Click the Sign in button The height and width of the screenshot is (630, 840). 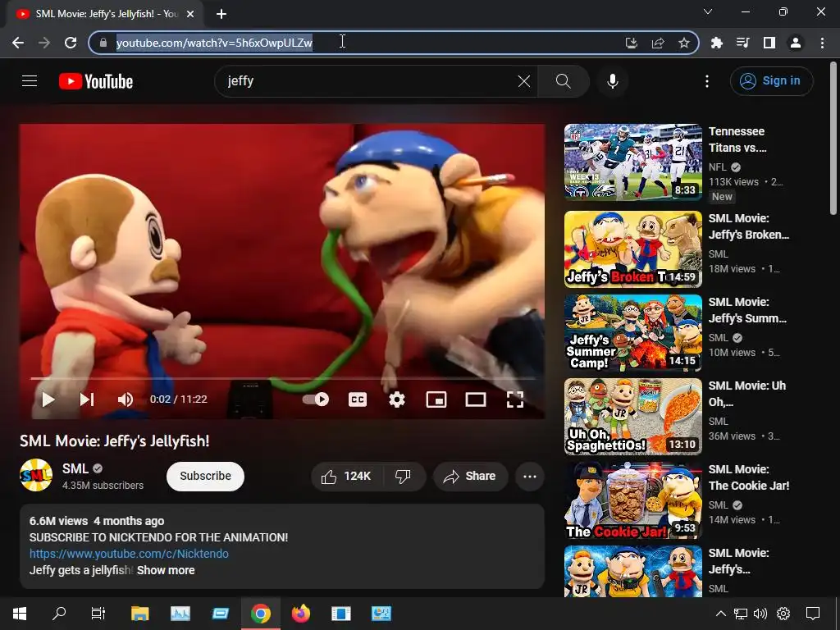tap(771, 81)
